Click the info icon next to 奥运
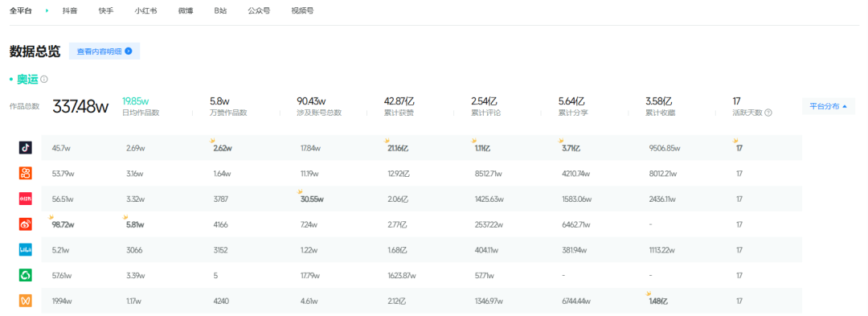Image resolution: width=868 pixels, height=316 pixels. (x=44, y=79)
